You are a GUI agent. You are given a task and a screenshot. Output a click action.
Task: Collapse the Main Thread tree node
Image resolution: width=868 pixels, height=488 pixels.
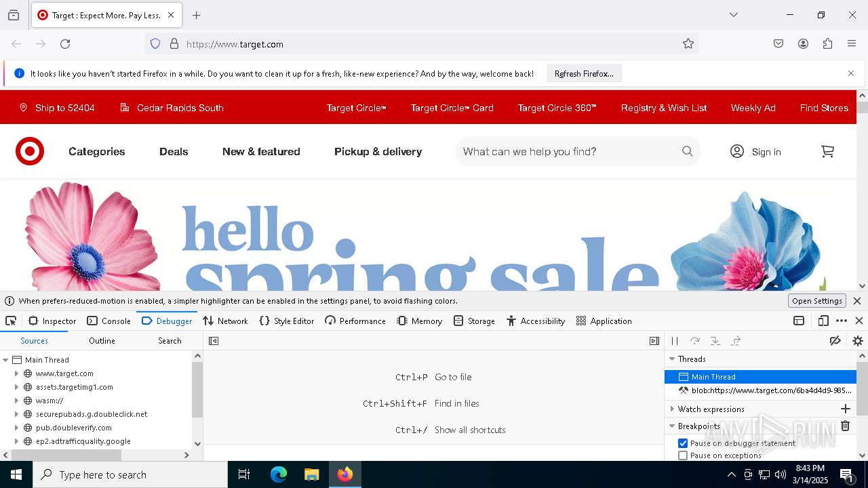(5, 360)
